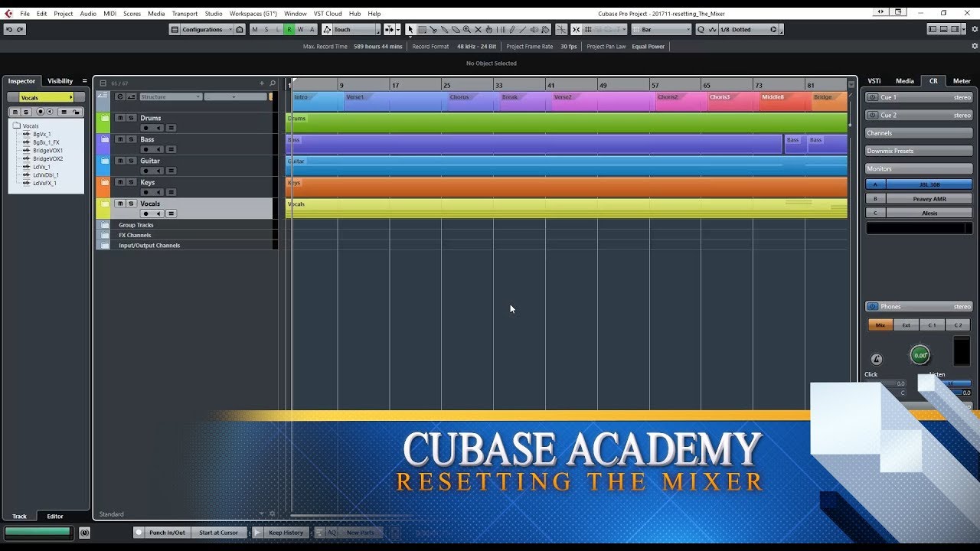Screen dimensions: 980x551
Task: Select the Range Selection tool
Action: (x=422, y=29)
